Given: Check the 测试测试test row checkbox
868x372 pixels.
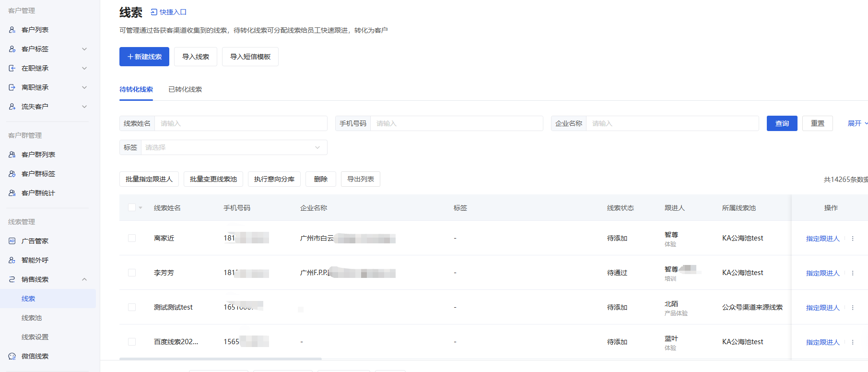Looking at the screenshot, I should (132, 307).
